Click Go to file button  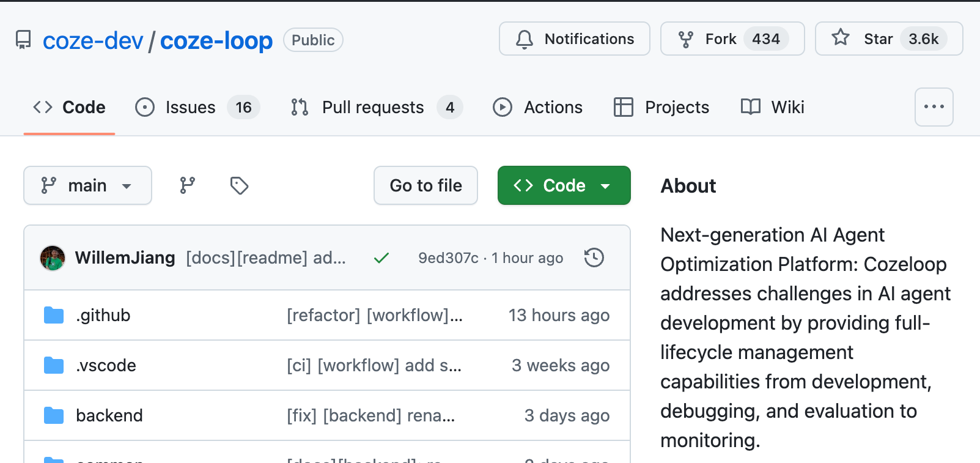tap(426, 185)
